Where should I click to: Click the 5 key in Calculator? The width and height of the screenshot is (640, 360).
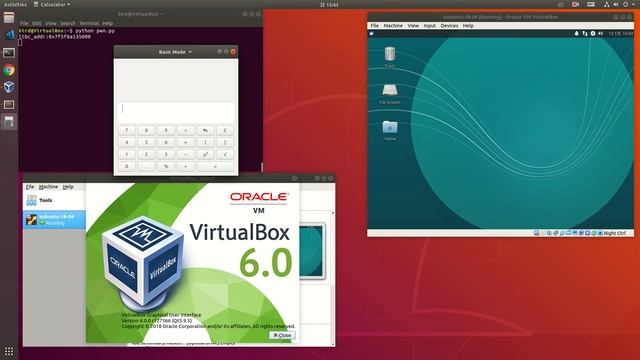tap(146, 142)
